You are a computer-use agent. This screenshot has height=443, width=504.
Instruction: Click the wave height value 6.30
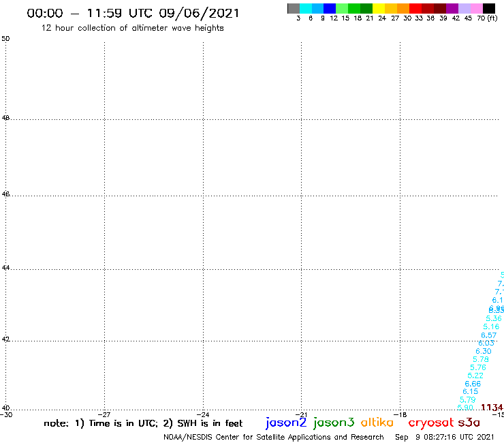484,351
